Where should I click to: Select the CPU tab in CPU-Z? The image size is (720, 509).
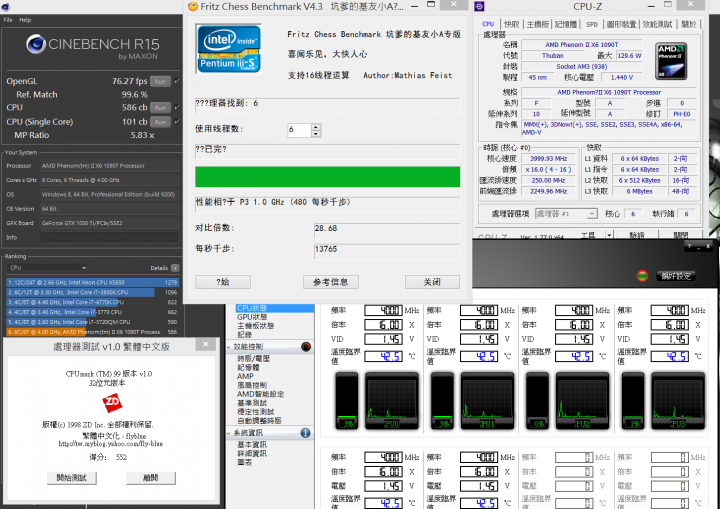(488, 24)
